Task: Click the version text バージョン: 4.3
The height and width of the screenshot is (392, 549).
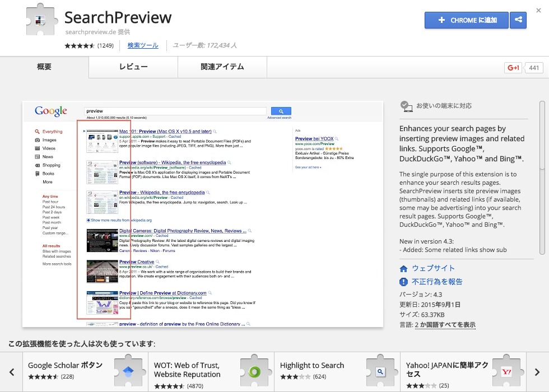Action: coord(421,295)
